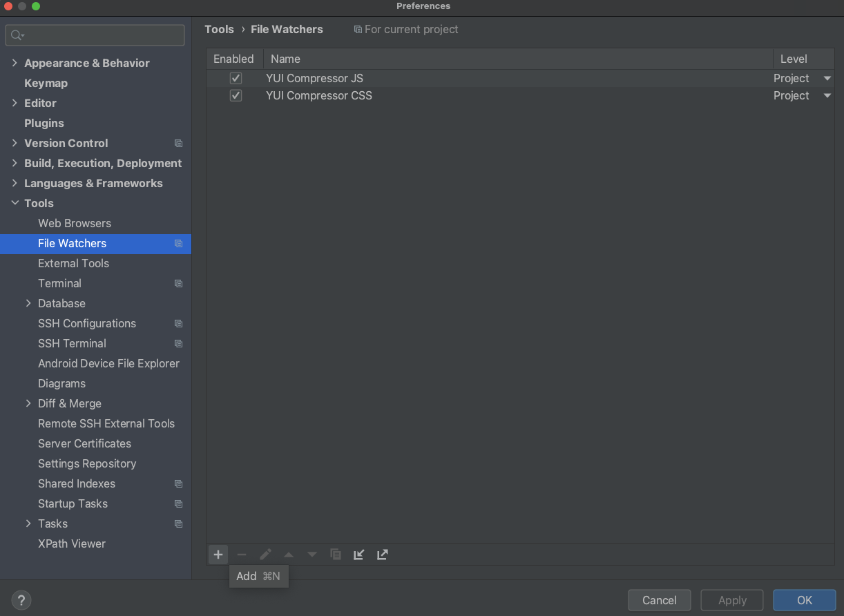The width and height of the screenshot is (844, 616).
Task: Select Diagrams settings page
Action: [62, 383]
